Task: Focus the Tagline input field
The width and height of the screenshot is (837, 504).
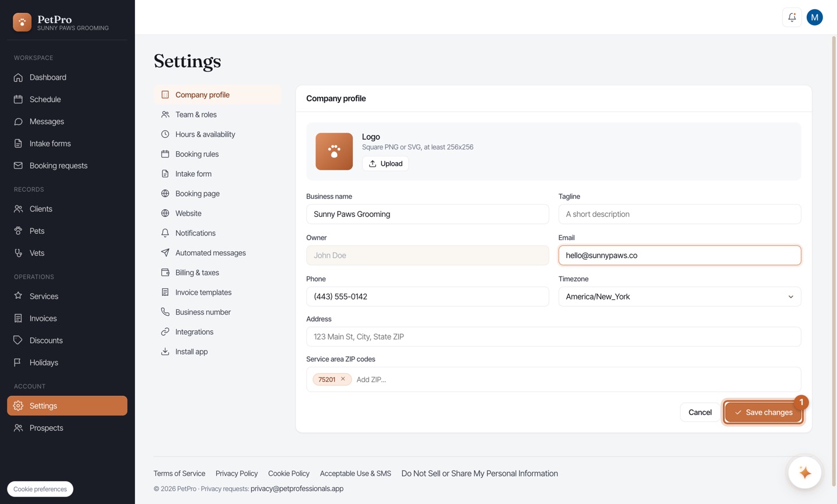Action: [x=679, y=214]
